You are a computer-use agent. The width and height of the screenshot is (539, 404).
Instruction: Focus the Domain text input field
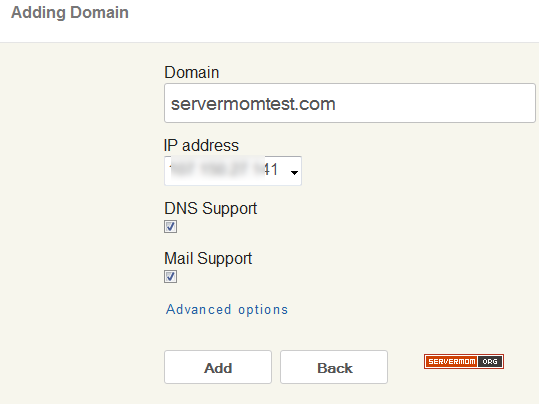click(x=350, y=103)
